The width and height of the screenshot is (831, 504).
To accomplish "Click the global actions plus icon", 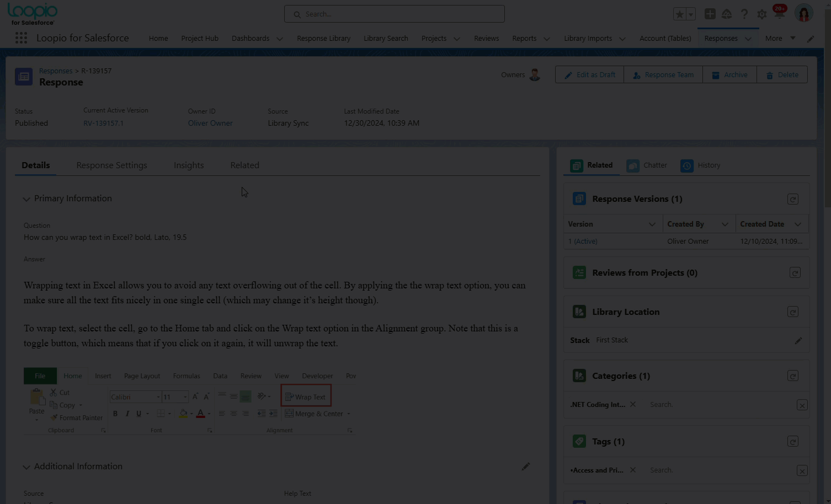I will (x=710, y=14).
